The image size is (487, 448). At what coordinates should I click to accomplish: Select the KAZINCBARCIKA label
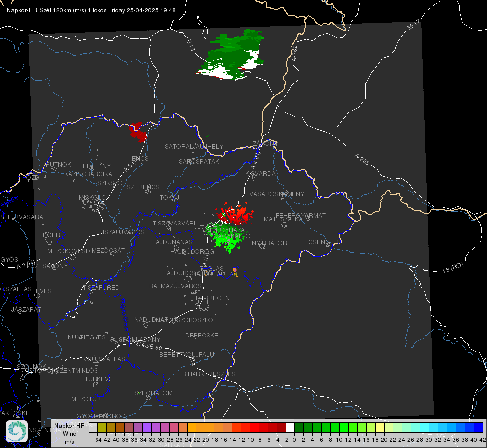coord(88,174)
